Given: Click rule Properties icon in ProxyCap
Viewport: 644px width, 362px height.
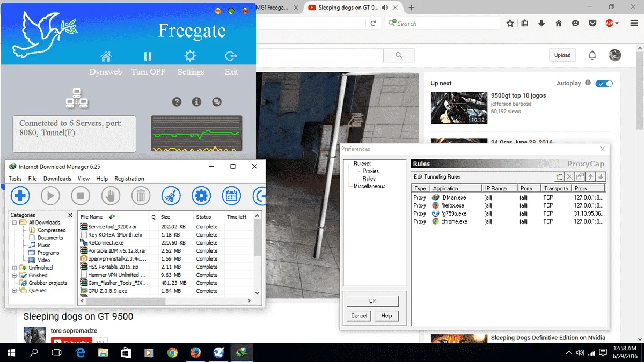Looking at the screenshot, I should pyautogui.click(x=580, y=176).
